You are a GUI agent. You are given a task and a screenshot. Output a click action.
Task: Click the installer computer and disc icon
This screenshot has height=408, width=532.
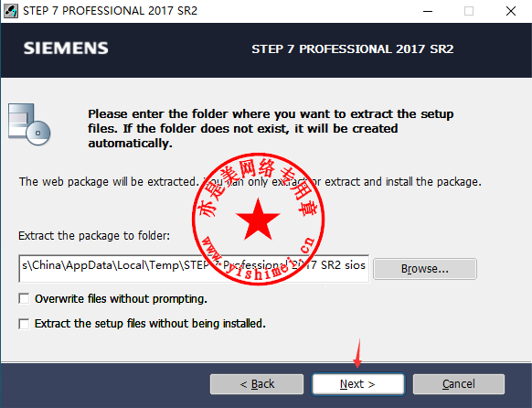pyautogui.click(x=29, y=124)
